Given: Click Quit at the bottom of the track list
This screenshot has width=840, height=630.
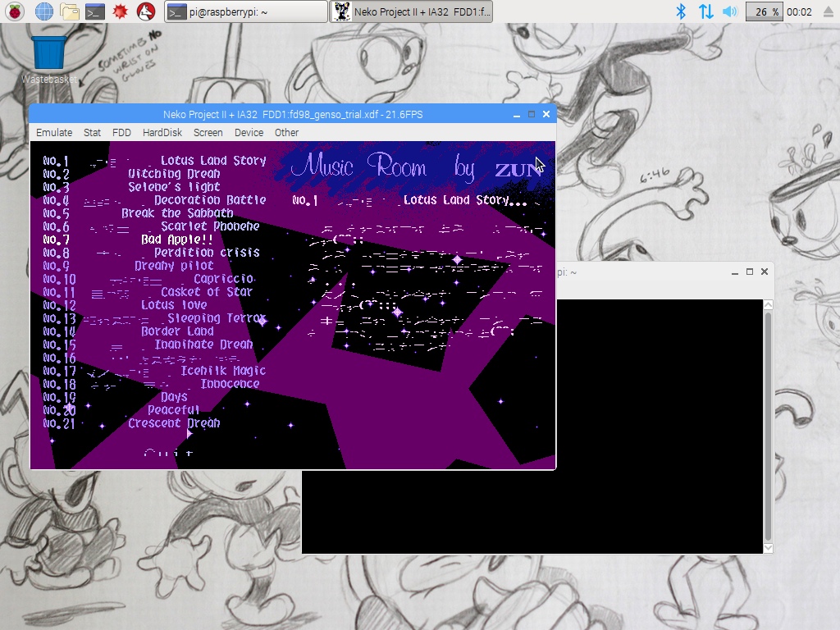Looking at the screenshot, I should tap(167, 453).
